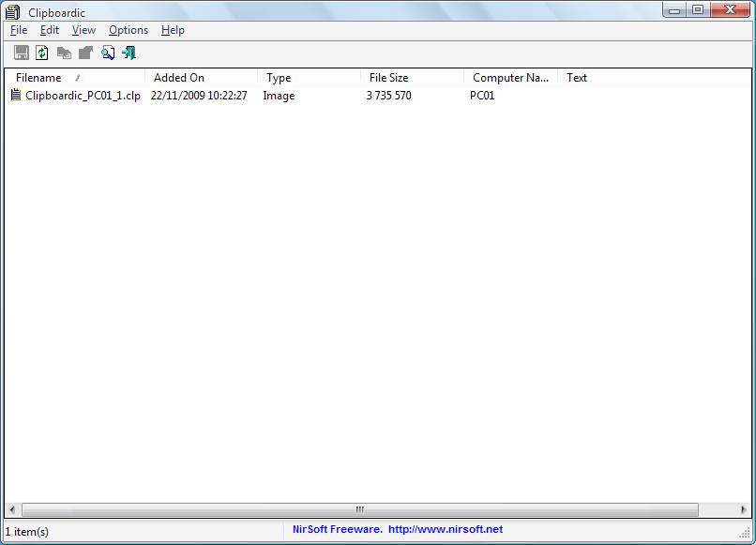The image size is (756, 545).
Task: Open the File menu
Action: [x=19, y=30]
